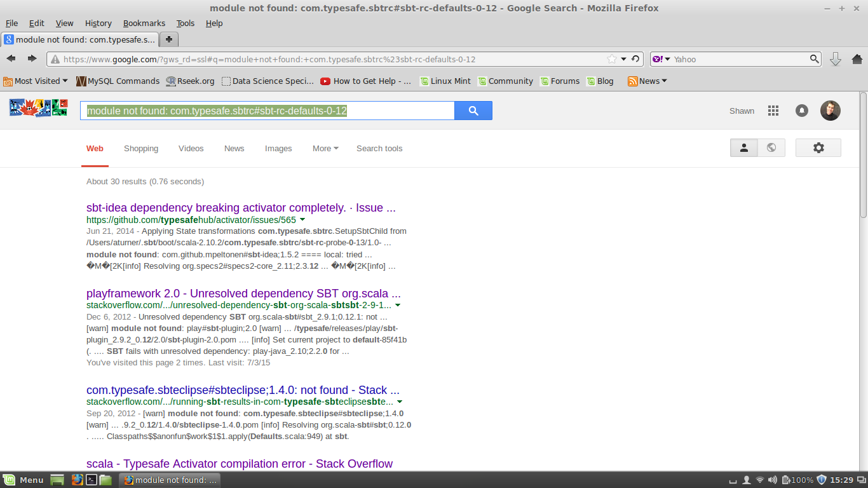
Task: Click the Google search query input field
Action: click(268, 111)
